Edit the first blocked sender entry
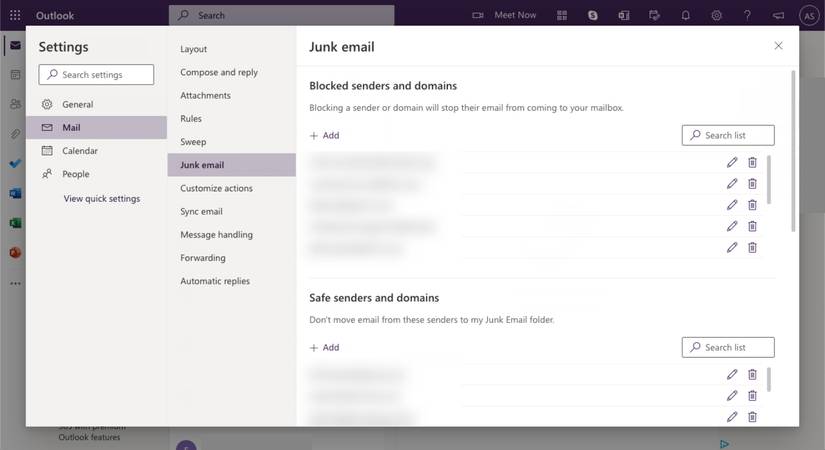This screenshot has width=825, height=450. (732, 162)
